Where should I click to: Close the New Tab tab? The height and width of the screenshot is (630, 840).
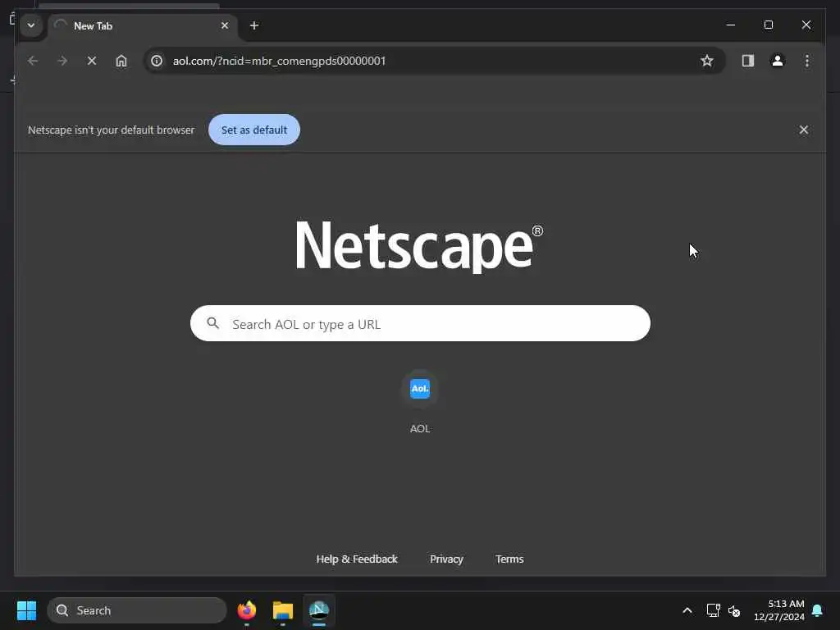tap(225, 25)
